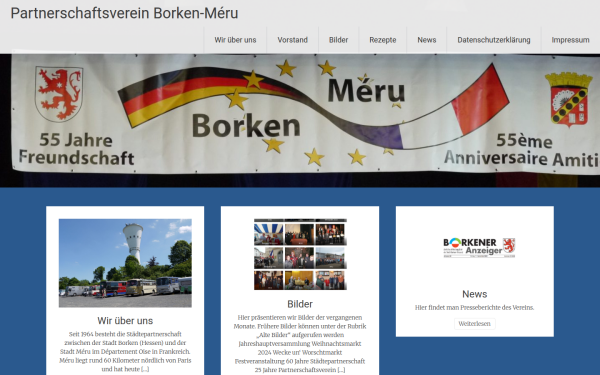Open the Rezepte menu item
Viewport: 600px width, 375px height.
383,40
